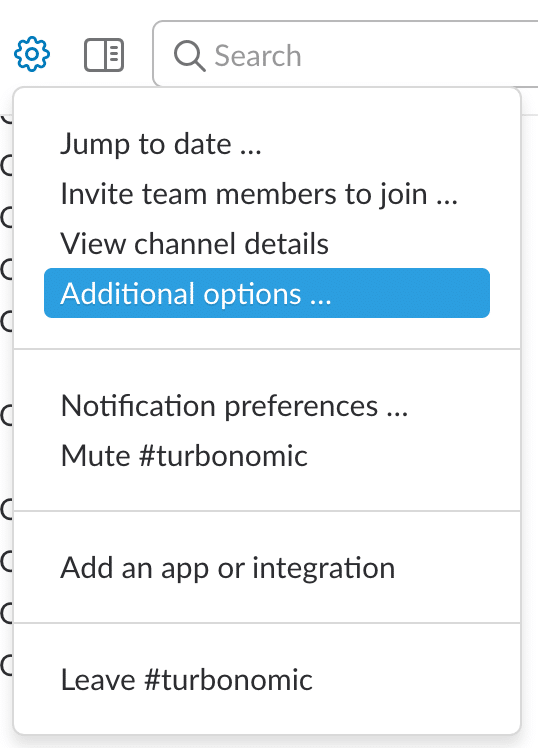Open View channel details
Screen dimensions: 538x748
click(x=195, y=244)
